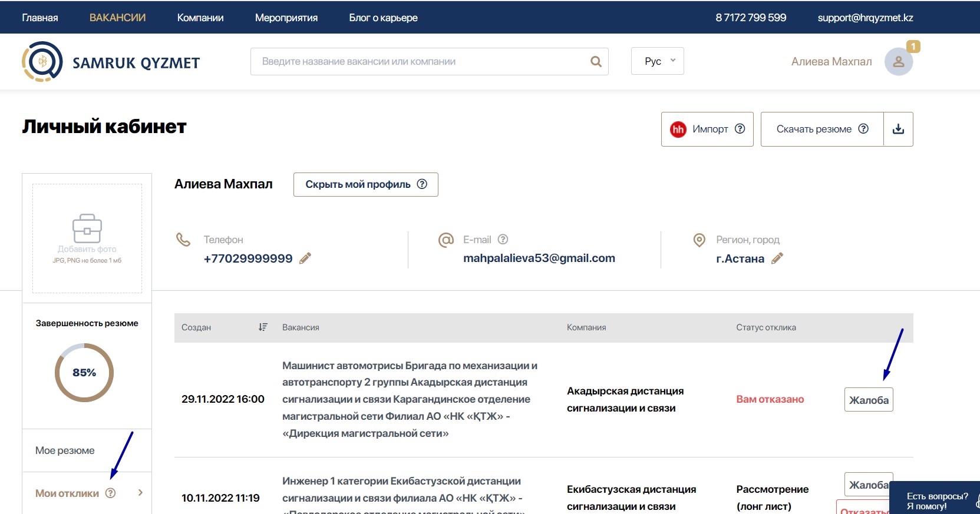Click mahpalalieva53@gmail.com email text
Screen dimensions: 980x514
(539, 258)
